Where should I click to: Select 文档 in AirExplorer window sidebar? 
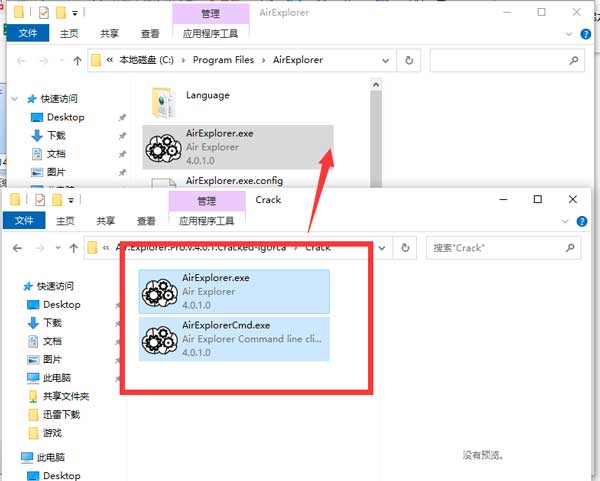click(48, 154)
